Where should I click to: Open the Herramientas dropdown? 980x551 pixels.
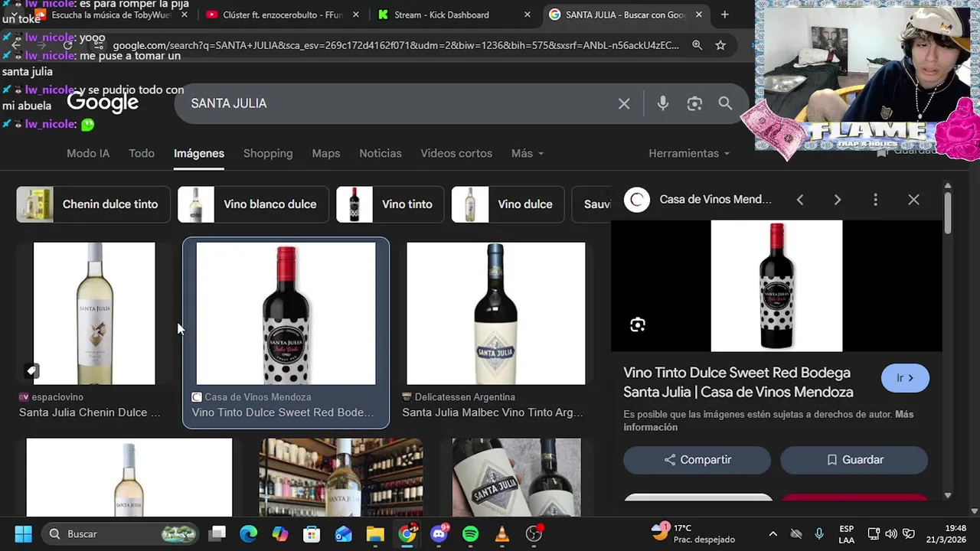click(x=689, y=153)
